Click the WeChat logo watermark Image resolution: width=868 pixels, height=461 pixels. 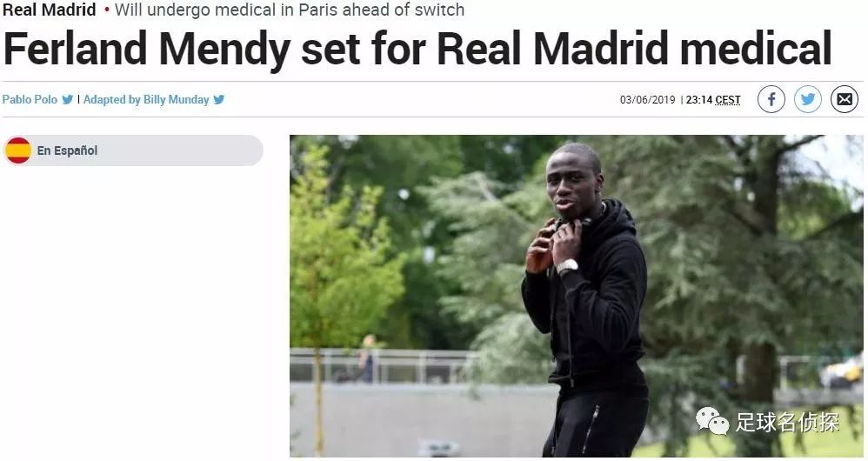coord(712,422)
